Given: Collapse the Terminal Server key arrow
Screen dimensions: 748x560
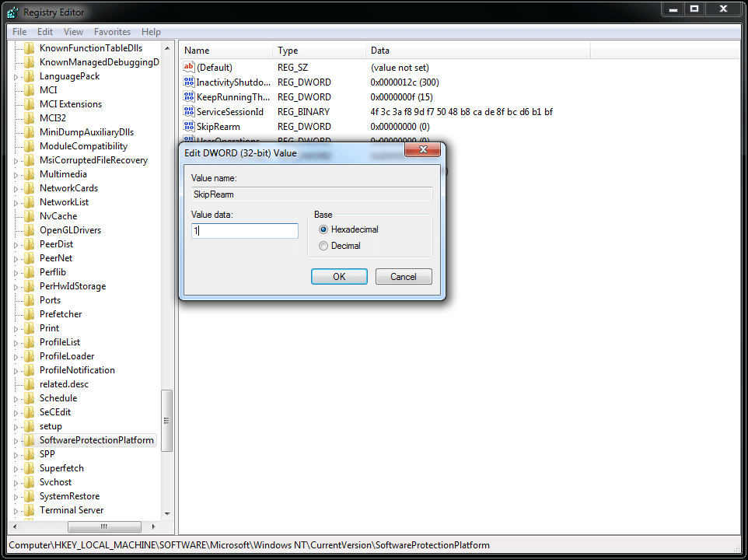Looking at the screenshot, I should click(16, 509).
